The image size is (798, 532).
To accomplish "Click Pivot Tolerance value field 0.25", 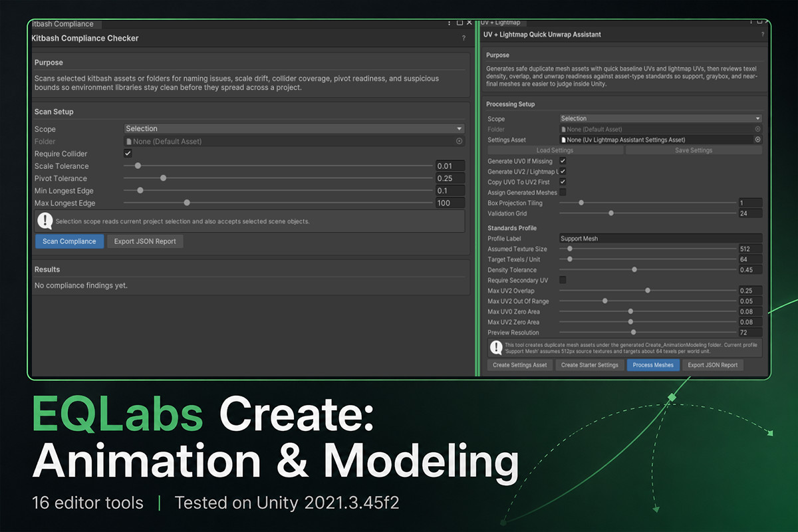I will 450,178.
